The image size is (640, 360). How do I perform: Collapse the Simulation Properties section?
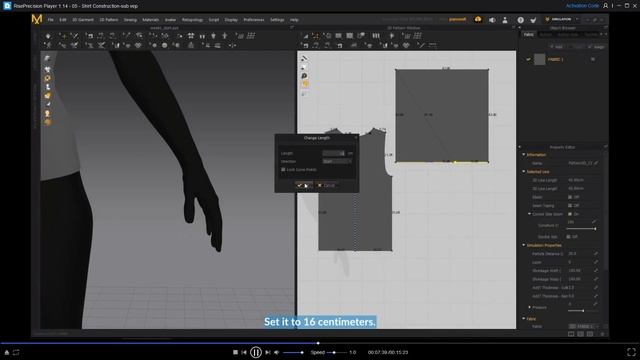coord(524,245)
